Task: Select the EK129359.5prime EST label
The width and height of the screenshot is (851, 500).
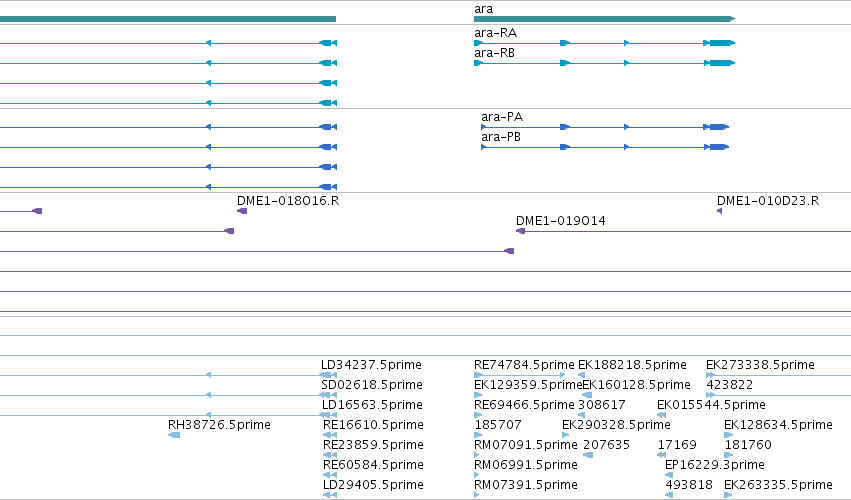Action: pyautogui.click(x=528, y=385)
